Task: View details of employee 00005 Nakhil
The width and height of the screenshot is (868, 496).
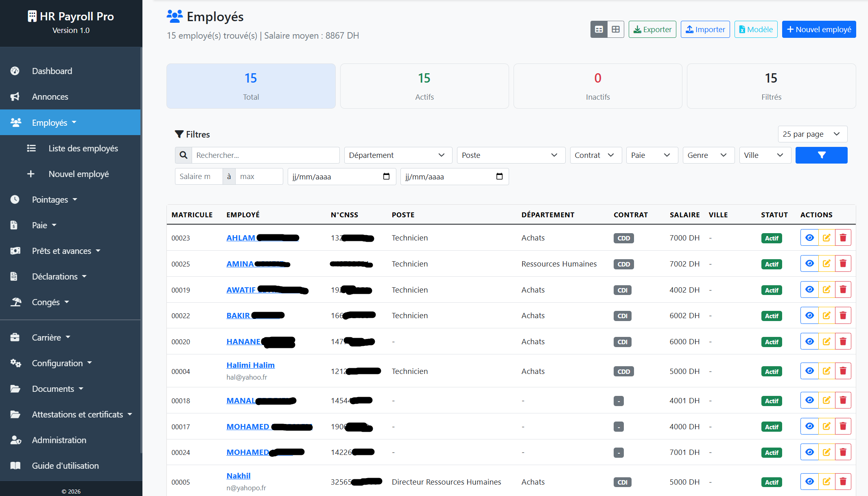Action: tap(809, 482)
